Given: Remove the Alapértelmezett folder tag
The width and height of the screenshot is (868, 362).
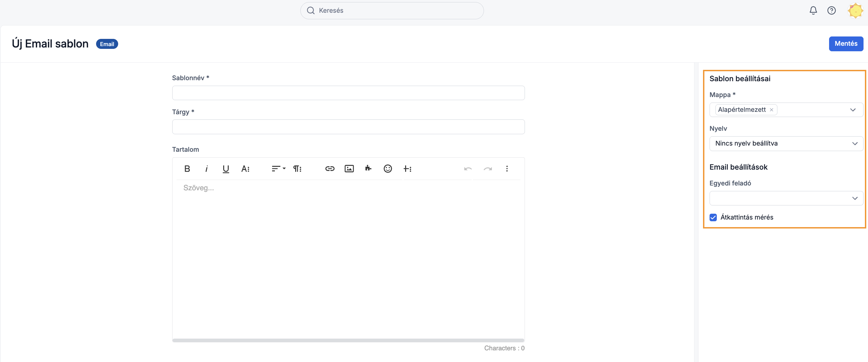Looking at the screenshot, I should click(772, 110).
